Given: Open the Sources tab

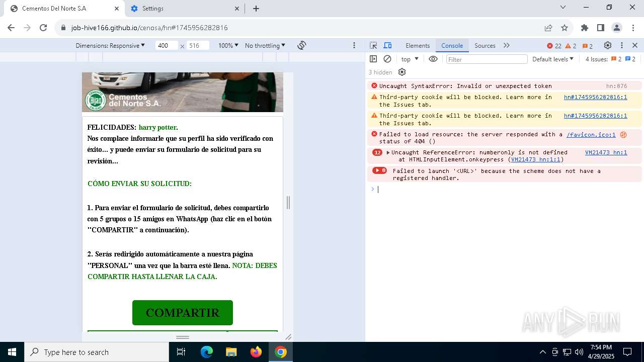Looking at the screenshot, I should pyautogui.click(x=485, y=45).
